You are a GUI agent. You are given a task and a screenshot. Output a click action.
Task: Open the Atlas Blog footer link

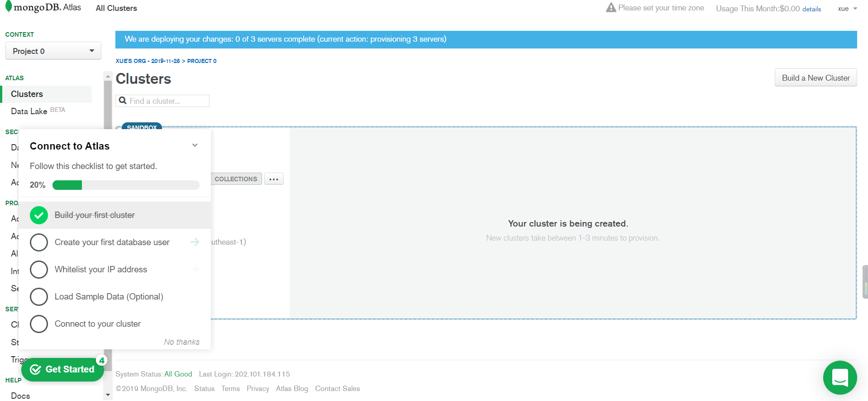tap(292, 389)
